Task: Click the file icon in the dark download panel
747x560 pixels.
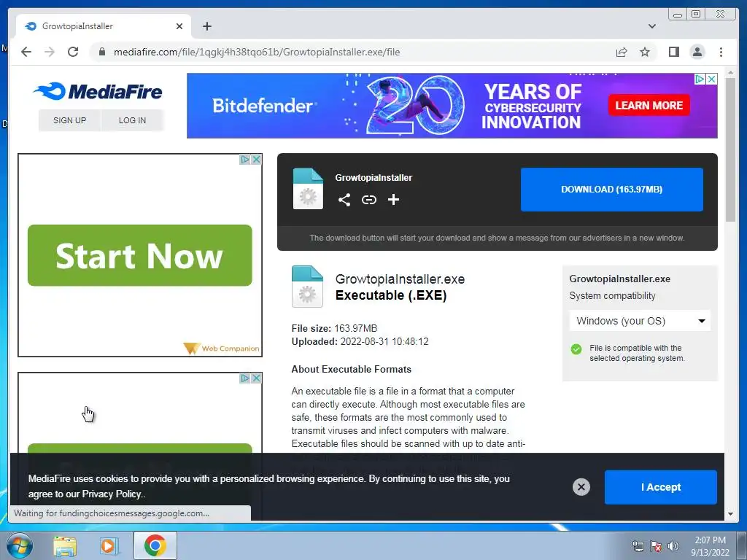Action: (x=308, y=189)
